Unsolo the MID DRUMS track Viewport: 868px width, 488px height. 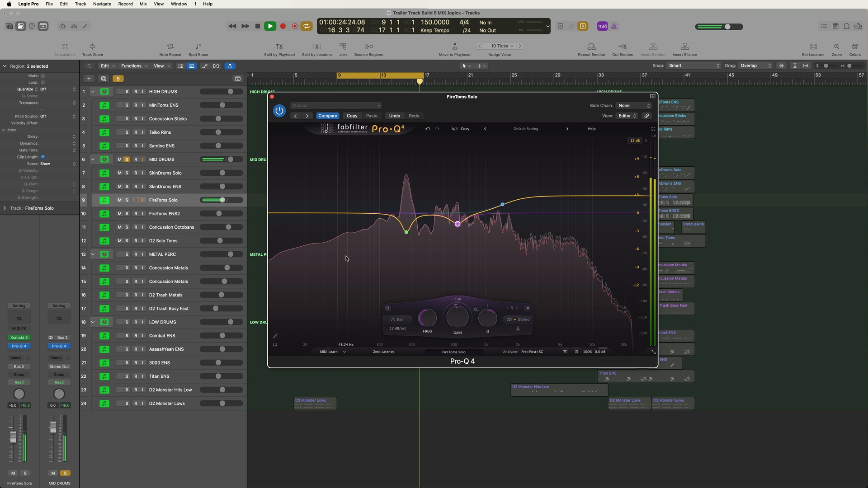point(127,160)
